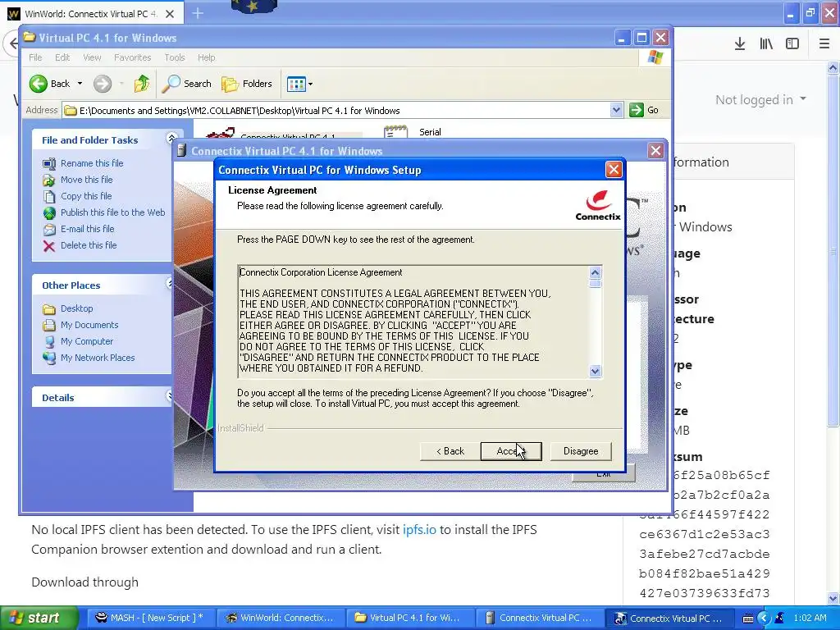Viewport: 840px width, 630px height.
Task: Click the Disagree button
Action: point(581,451)
